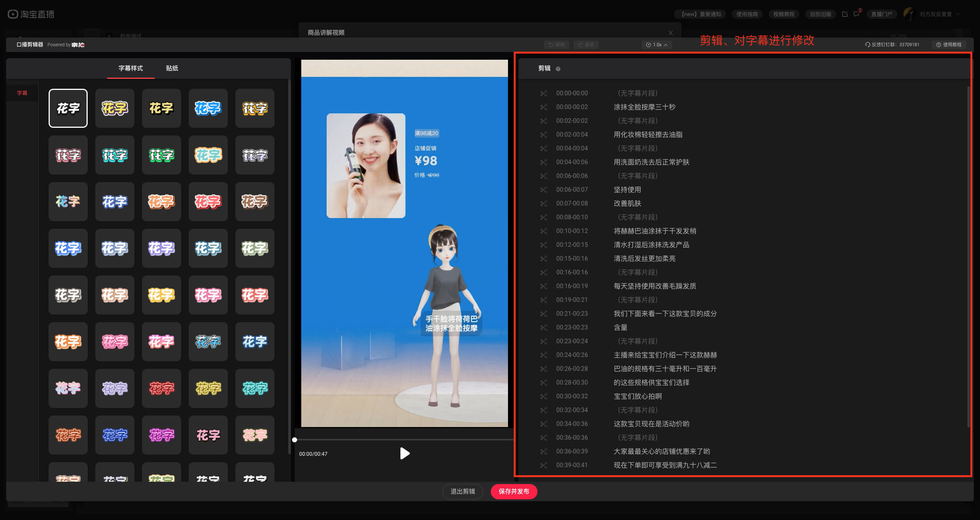This screenshot has width=980, height=520.
Task: Click the help icon next to 剪辑
Action: (x=558, y=69)
